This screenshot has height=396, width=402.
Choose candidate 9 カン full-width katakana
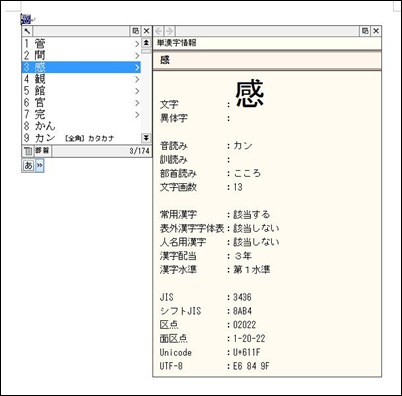tap(81, 138)
